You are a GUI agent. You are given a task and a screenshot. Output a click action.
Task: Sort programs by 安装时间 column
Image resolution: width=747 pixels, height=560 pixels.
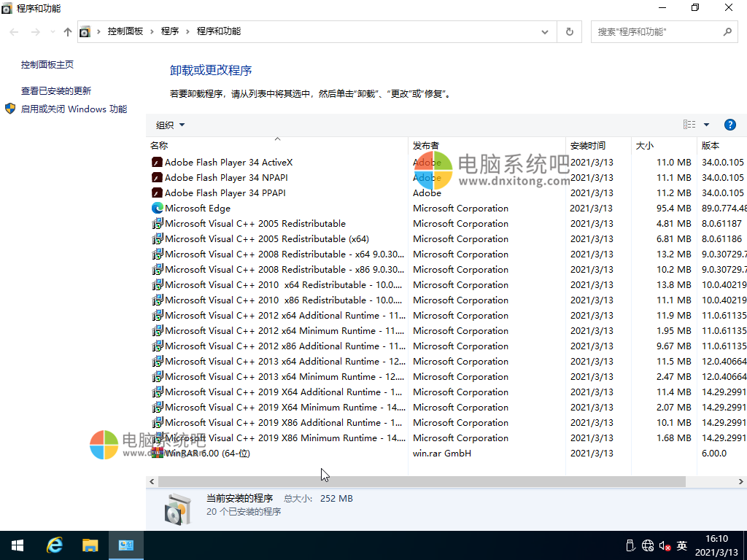coord(587,145)
